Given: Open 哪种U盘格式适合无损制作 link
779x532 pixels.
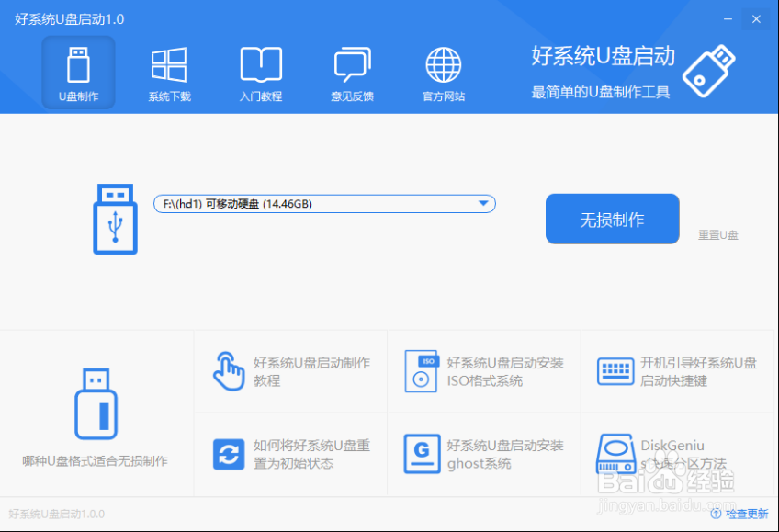Looking at the screenshot, I should click(95, 461).
